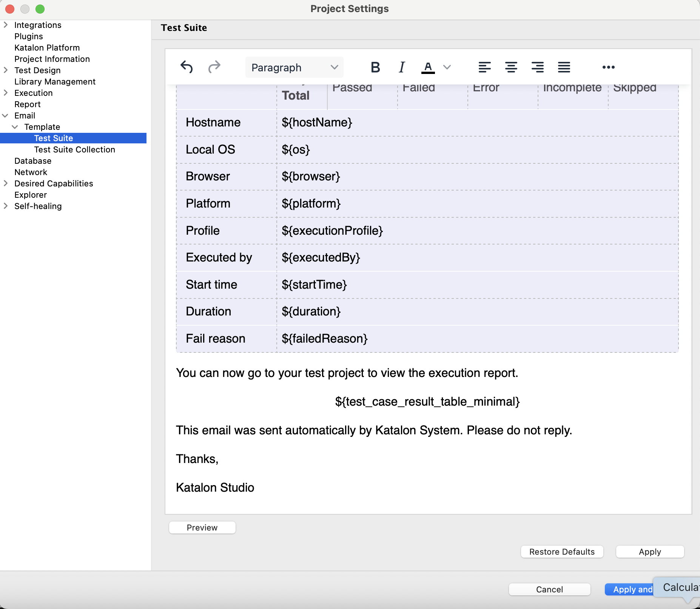
Task: Expand the Self-healing tree node
Action: click(x=5, y=206)
